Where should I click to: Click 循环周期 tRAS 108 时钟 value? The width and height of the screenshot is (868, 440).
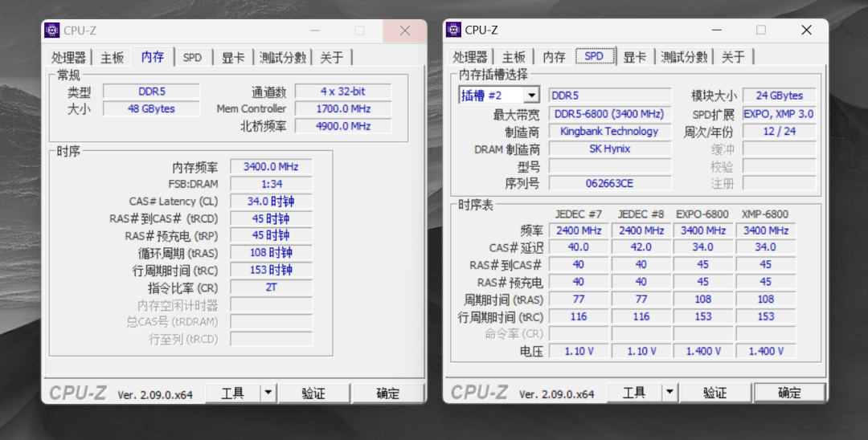272,253
